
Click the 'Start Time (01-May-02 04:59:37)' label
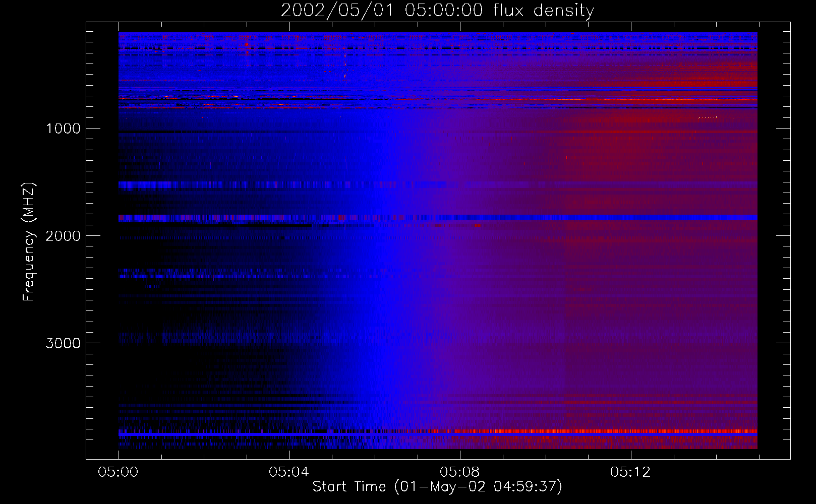[x=437, y=487]
